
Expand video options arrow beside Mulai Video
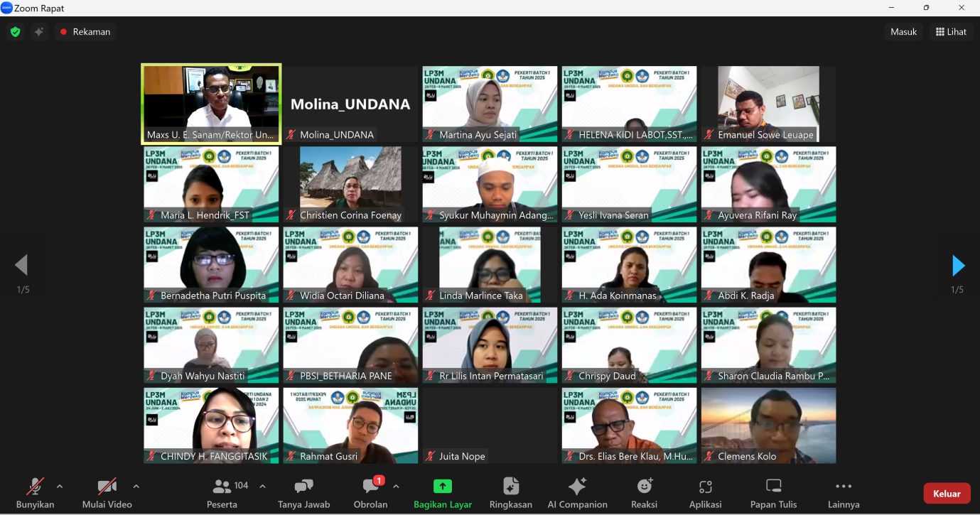pyautogui.click(x=136, y=487)
